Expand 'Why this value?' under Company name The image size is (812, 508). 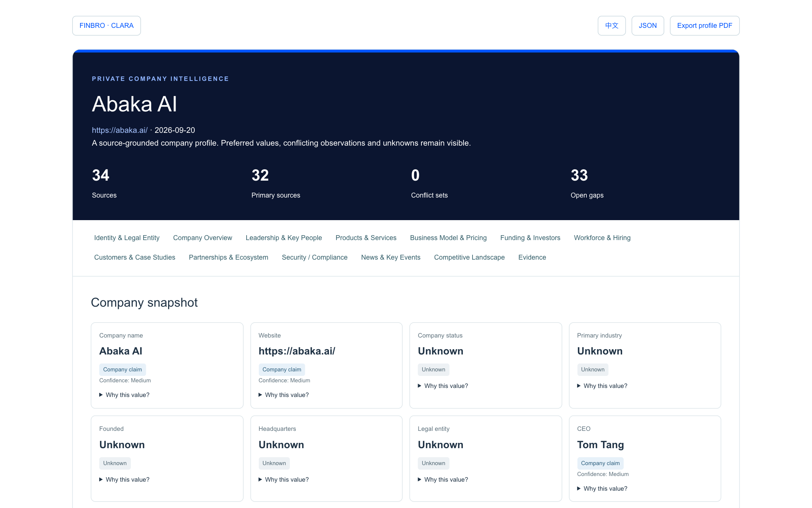point(124,395)
